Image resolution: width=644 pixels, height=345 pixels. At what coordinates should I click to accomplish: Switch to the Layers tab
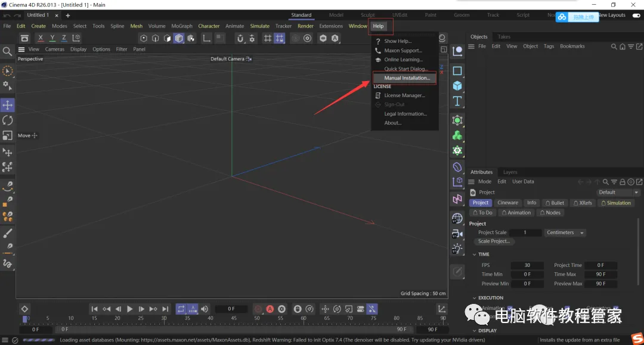click(510, 172)
